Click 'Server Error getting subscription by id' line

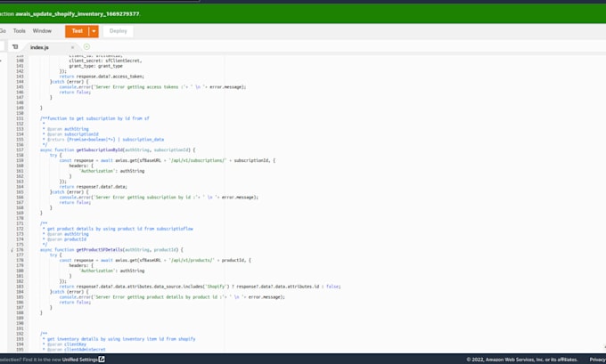(x=159, y=198)
